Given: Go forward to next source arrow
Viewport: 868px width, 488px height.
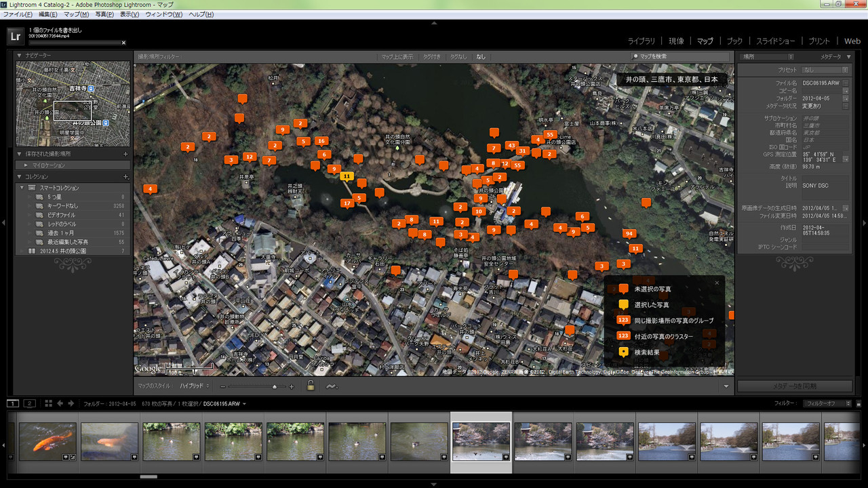Looking at the screenshot, I should pos(71,403).
